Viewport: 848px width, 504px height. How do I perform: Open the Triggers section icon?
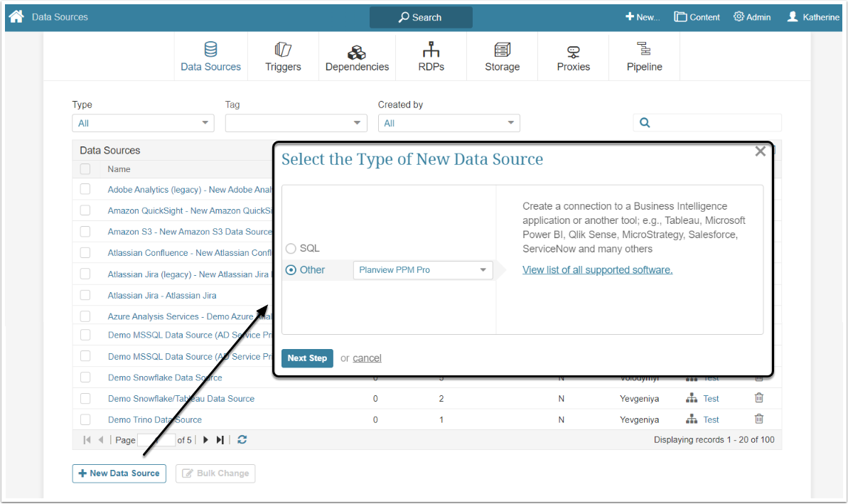(283, 50)
